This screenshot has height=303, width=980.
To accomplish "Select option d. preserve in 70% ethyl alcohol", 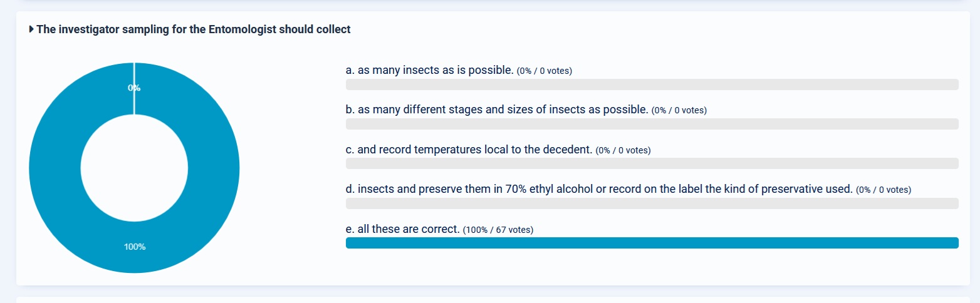I will coord(600,189).
